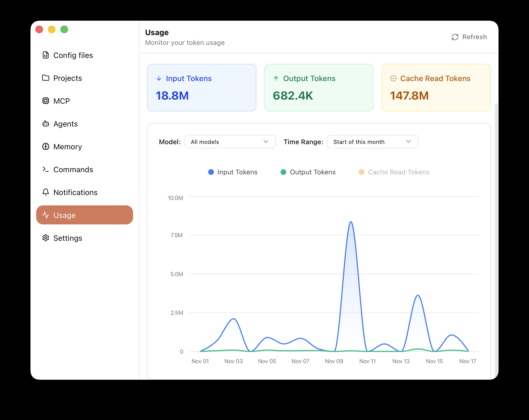Viewport: 529px width, 420px height.
Task: Click the Config files document icon
Action: pos(46,55)
